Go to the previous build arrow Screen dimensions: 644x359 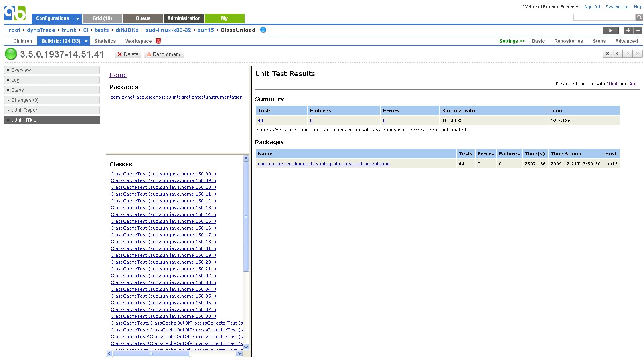click(618, 54)
